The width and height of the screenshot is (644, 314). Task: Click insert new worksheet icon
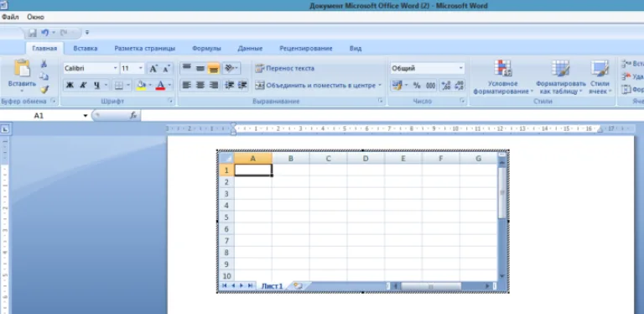click(298, 285)
